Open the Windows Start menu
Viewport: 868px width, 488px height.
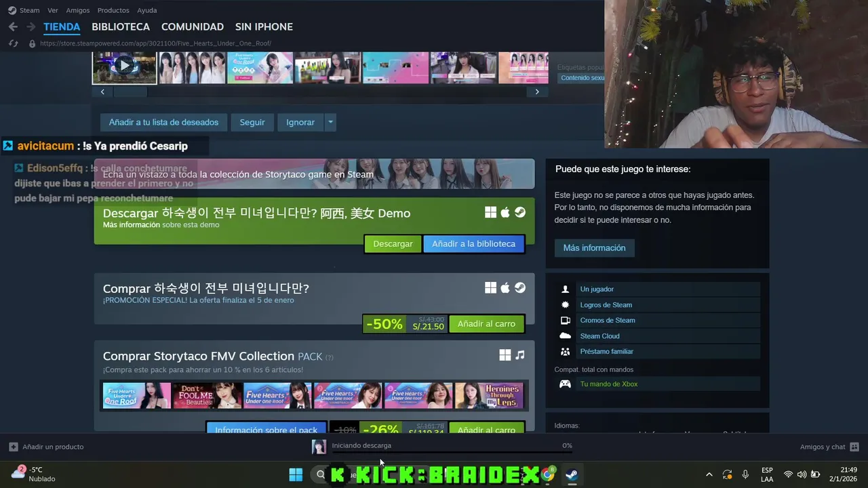tap(296, 474)
